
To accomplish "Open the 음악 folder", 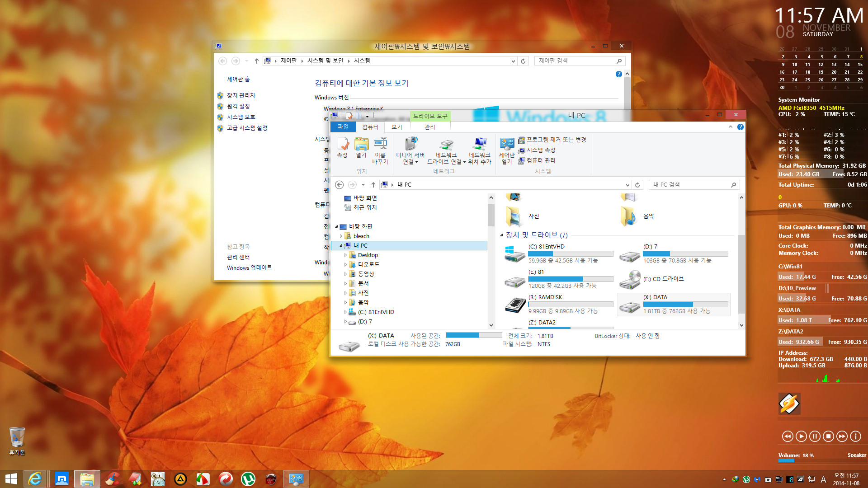I will click(x=637, y=216).
